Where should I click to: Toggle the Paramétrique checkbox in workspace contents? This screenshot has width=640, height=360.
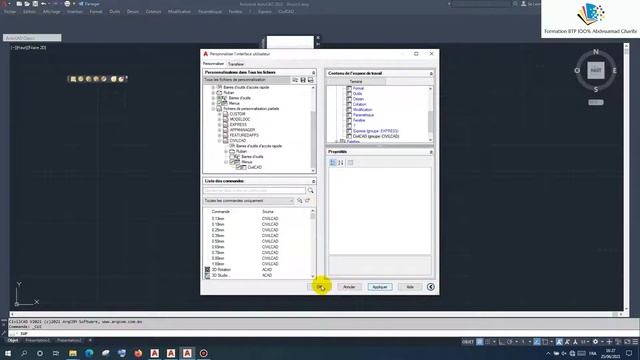[x=349, y=115]
